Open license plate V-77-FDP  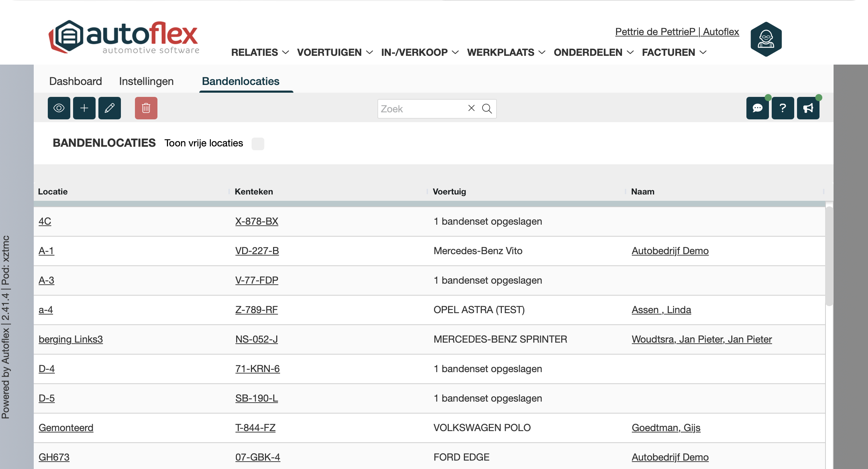tap(257, 280)
